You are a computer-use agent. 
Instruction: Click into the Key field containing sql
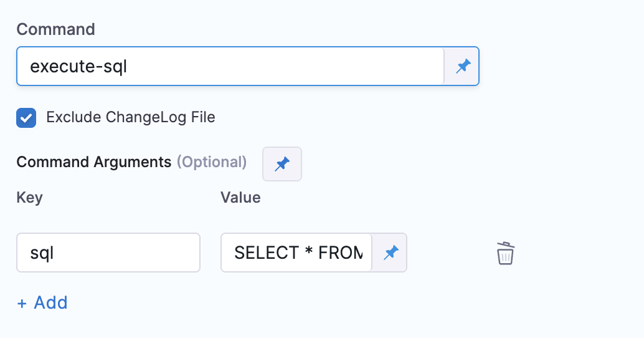[108, 253]
